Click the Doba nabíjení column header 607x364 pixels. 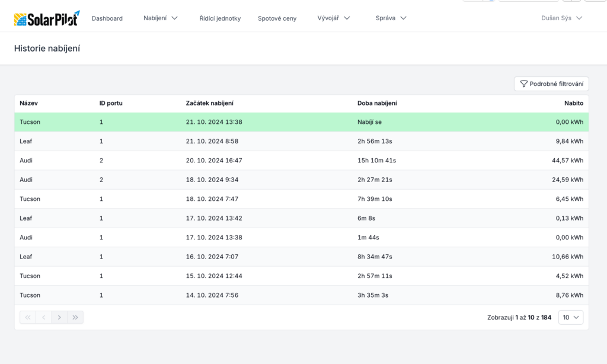377,103
